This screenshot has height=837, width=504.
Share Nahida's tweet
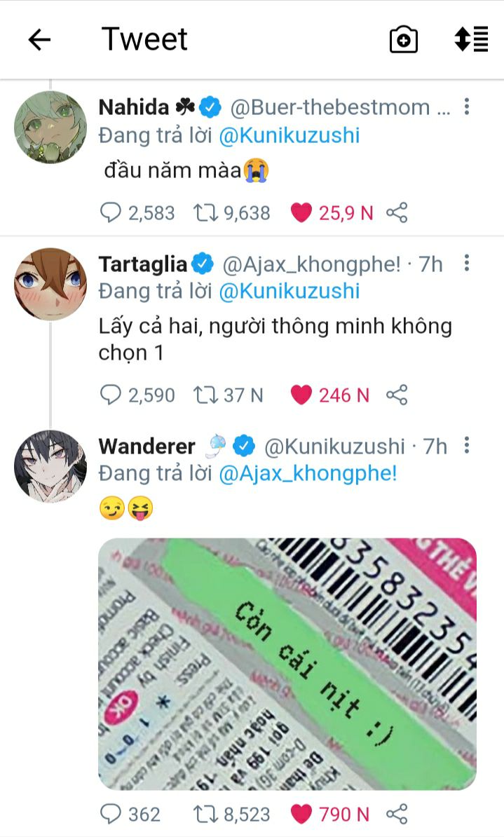click(x=397, y=212)
